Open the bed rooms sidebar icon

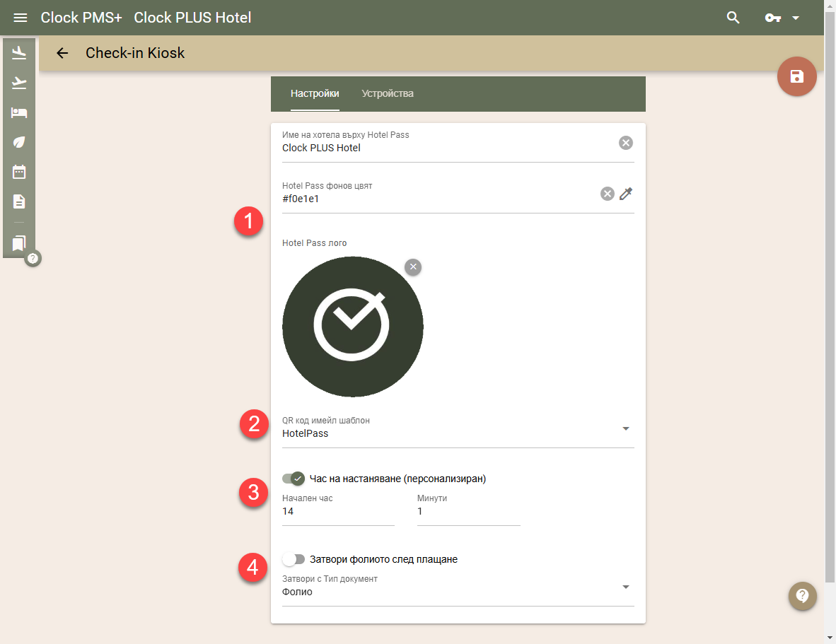pos(19,112)
